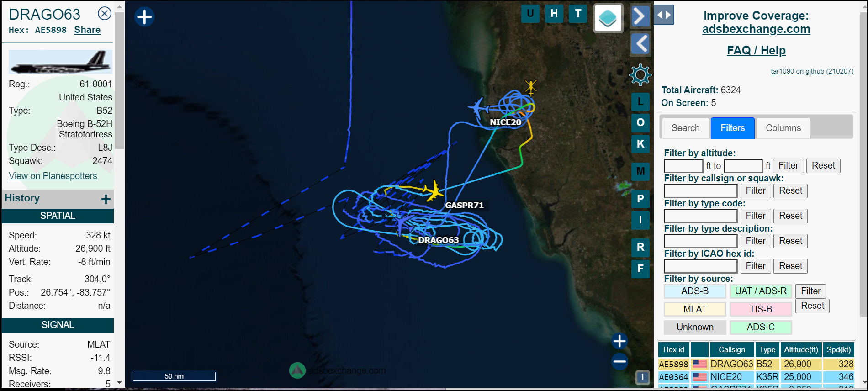Open View on Planespotters link
This screenshot has width=868, height=391.
(53, 176)
